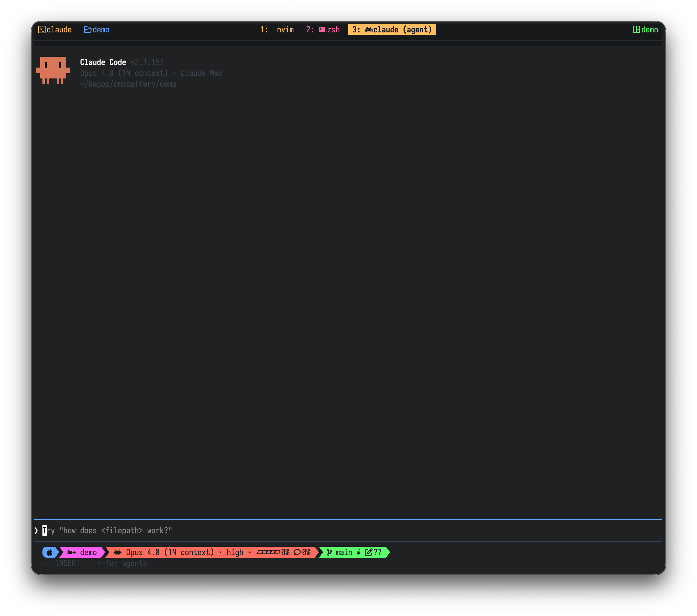
Task: Click the '←for agents' hint text
Action: 122,563
